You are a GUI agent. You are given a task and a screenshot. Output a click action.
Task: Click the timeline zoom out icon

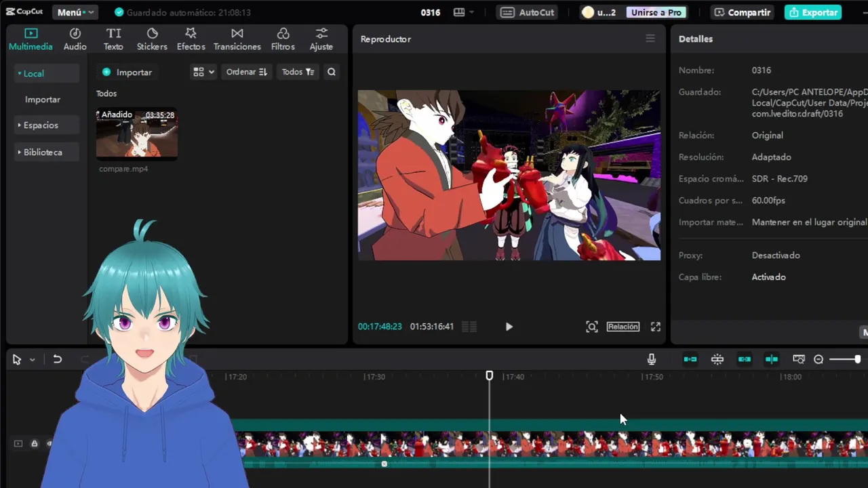coord(818,359)
